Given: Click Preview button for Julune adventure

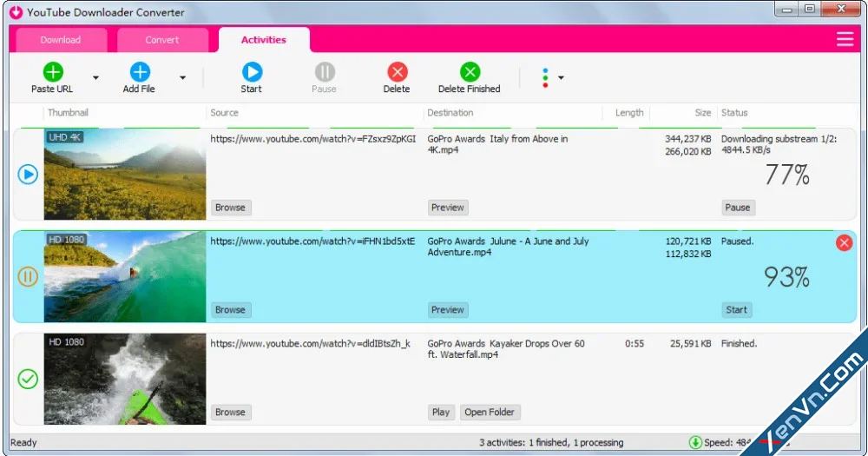Looking at the screenshot, I should tap(448, 310).
